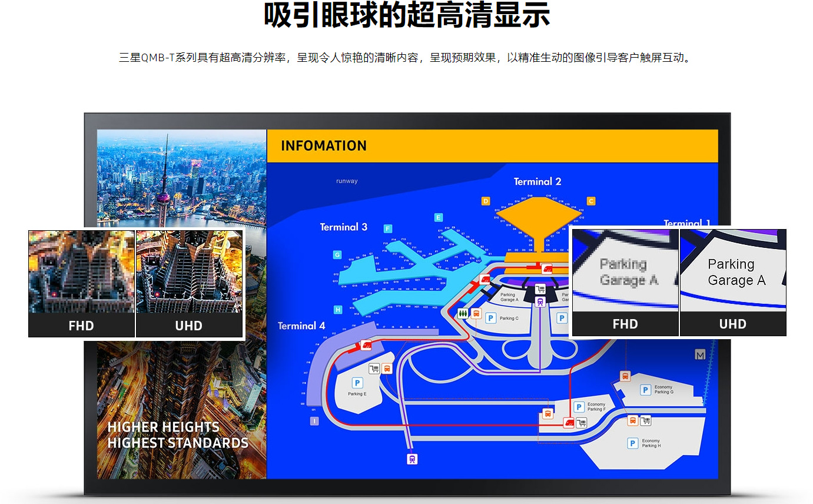
Task: Click the INFOMATION banner title
Action: [x=324, y=146]
